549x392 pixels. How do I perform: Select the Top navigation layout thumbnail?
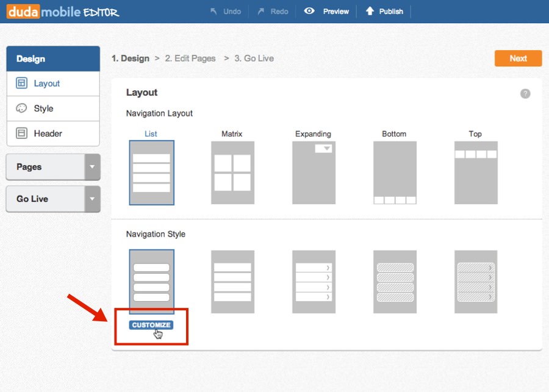(476, 173)
